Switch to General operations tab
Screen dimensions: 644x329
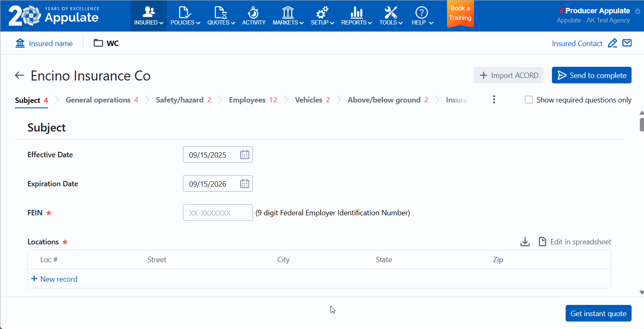point(102,100)
